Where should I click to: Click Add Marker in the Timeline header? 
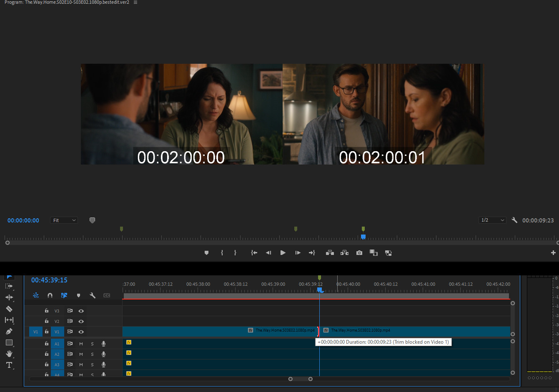pyautogui.click(x=78, y=295)
